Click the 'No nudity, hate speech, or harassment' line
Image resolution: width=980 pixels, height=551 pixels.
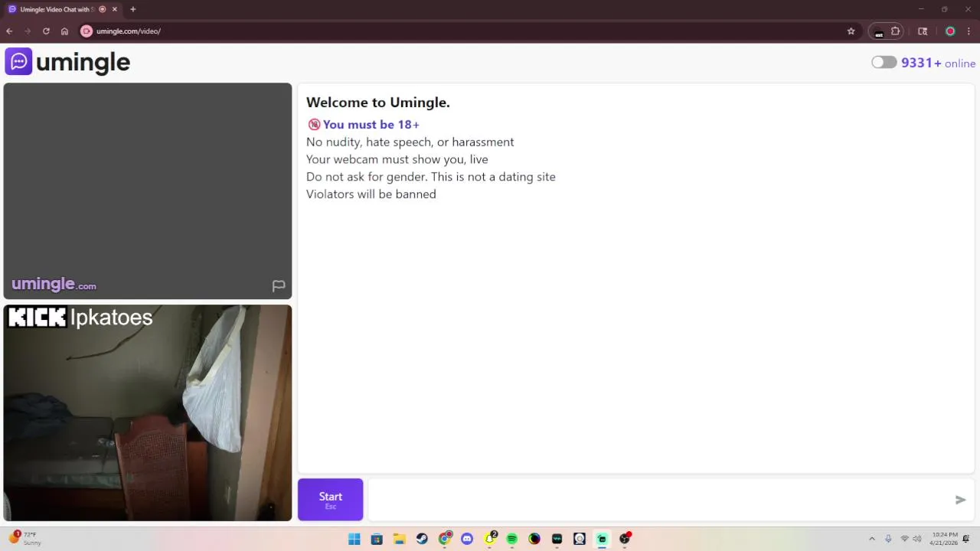click(x=410, y=142)
